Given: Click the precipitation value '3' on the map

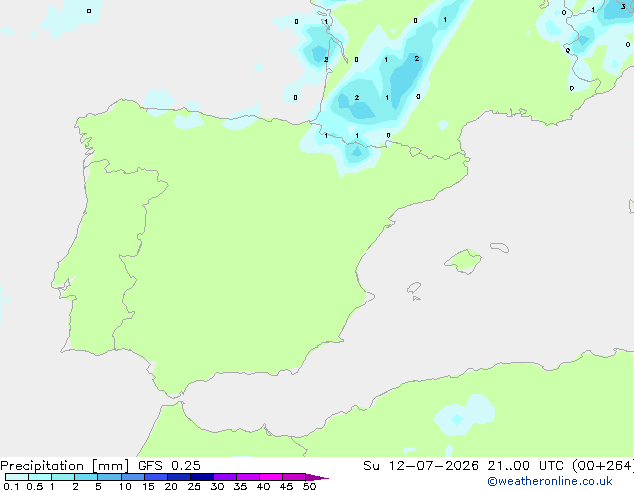Looking at the screenshot, I should pyautogui.click(x=623, y=6).
